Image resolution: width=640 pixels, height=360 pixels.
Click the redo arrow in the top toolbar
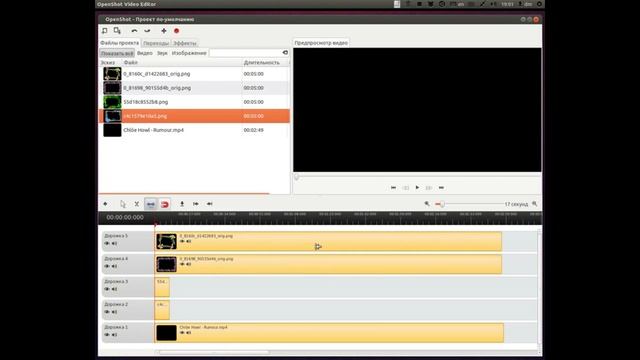[x=147, y=31]
